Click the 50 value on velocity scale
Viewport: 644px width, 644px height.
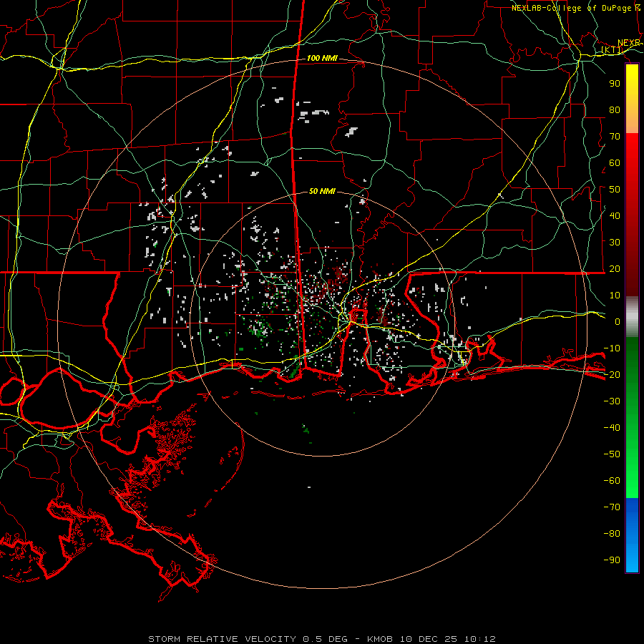615,190
